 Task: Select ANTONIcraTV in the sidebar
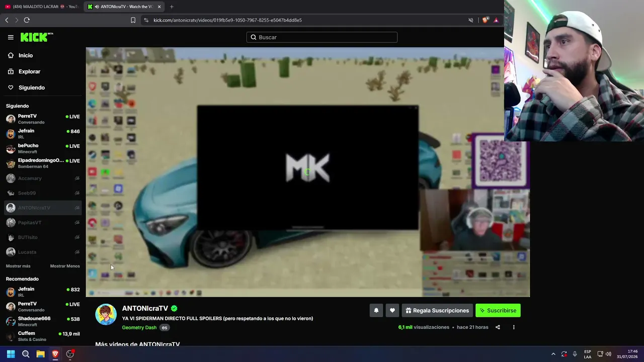click(x=43, y=208)
